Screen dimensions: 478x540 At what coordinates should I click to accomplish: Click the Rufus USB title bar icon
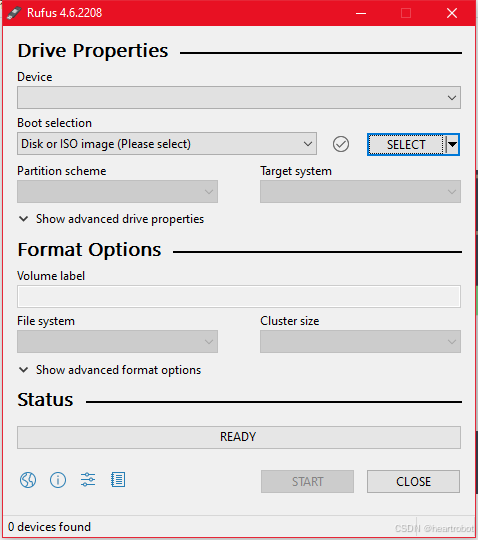coord(14,13)
